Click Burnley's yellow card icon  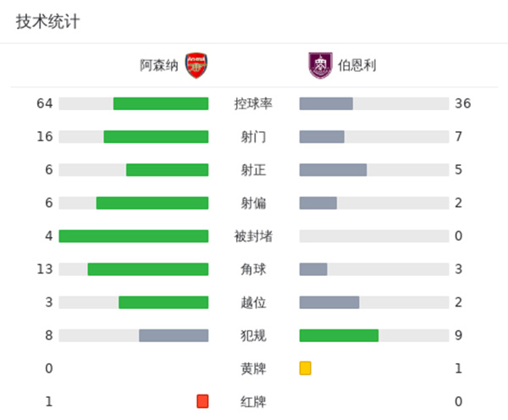306,368
